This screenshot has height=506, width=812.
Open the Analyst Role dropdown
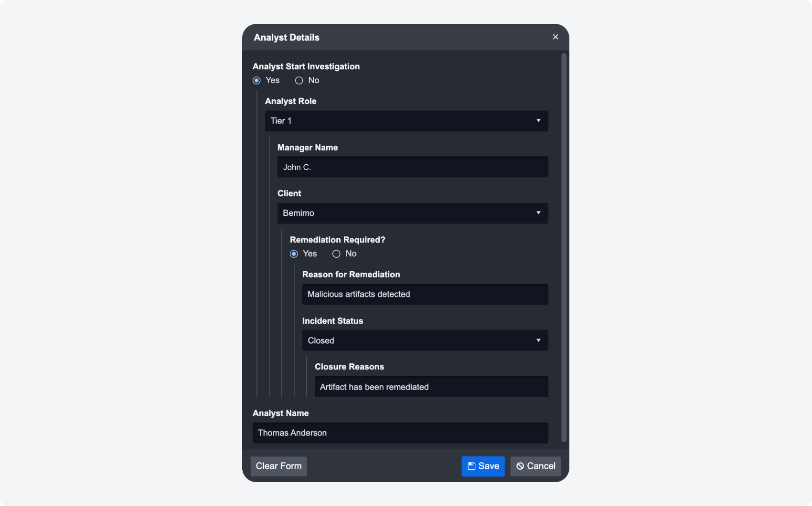coord(406,121)
